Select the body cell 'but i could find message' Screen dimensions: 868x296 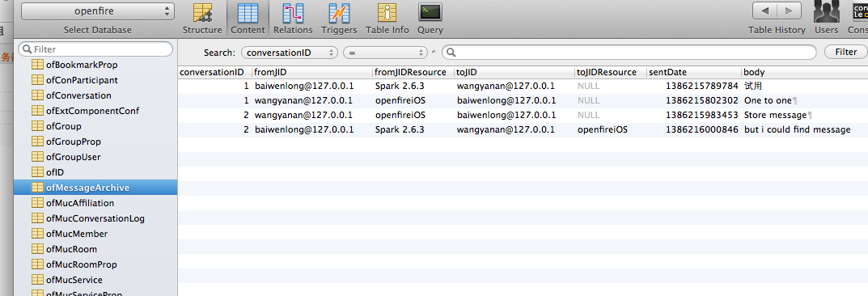tap(797, 129)
